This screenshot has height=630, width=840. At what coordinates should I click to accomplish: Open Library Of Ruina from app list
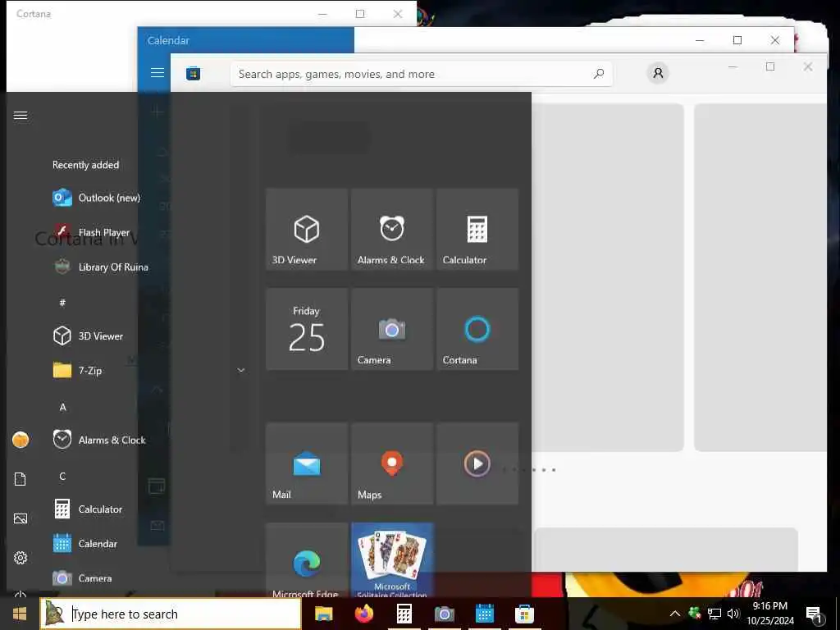(102, 267)
